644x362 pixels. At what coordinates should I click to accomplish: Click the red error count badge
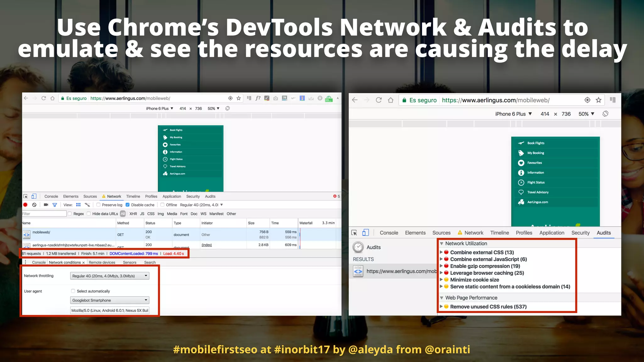pos(336,196)
